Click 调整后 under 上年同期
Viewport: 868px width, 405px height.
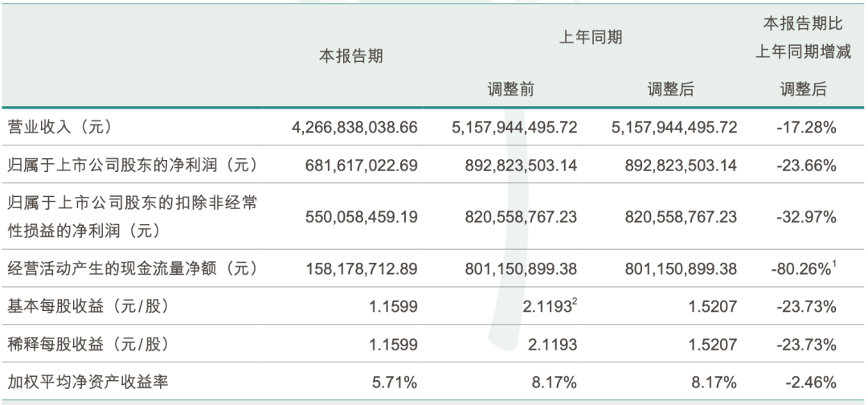(670, 89)
